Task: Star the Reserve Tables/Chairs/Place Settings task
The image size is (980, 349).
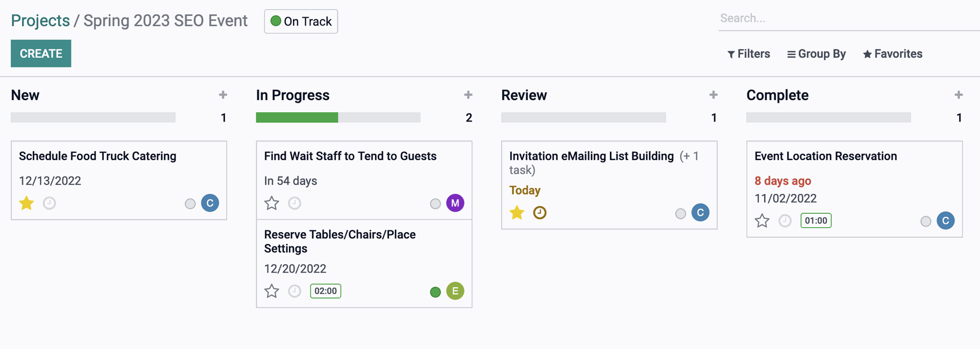Action: (272, 291)
